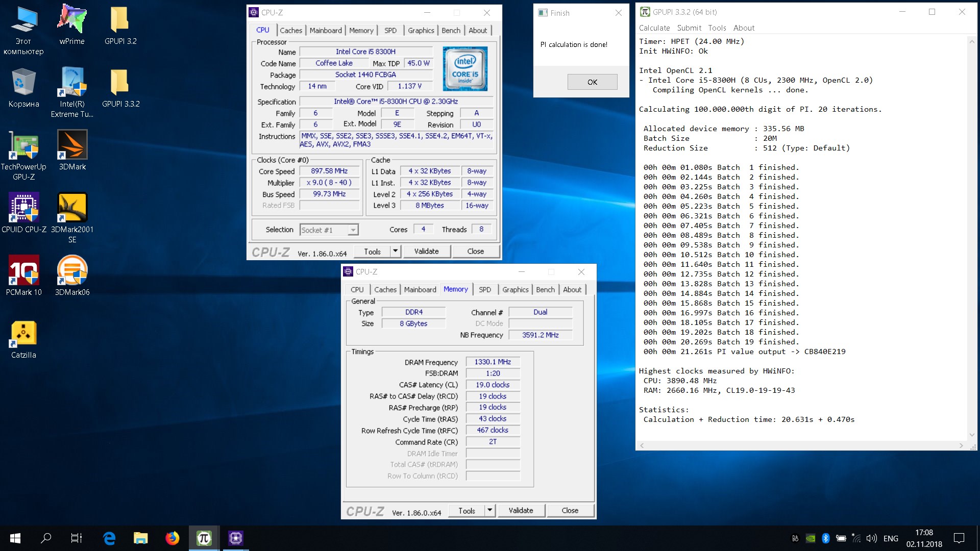Select CPU tab in Memory CPU-Z window
980x551 pixels.
pos(357,290)
